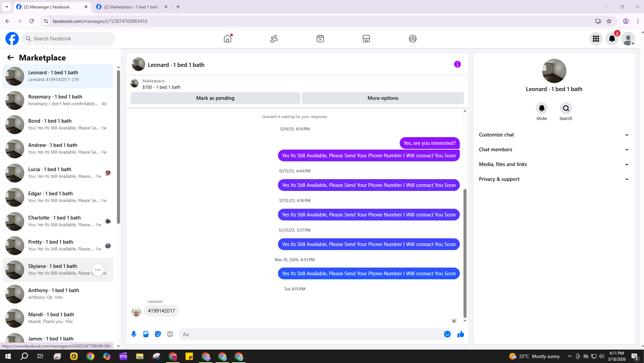Click Mark as pending button

pyautogui.click(x=215, y=98)
